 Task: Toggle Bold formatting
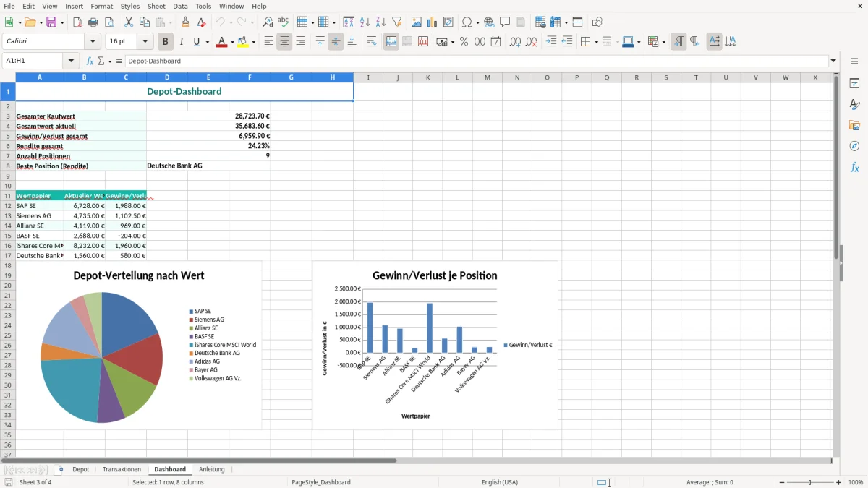(165, 42)
